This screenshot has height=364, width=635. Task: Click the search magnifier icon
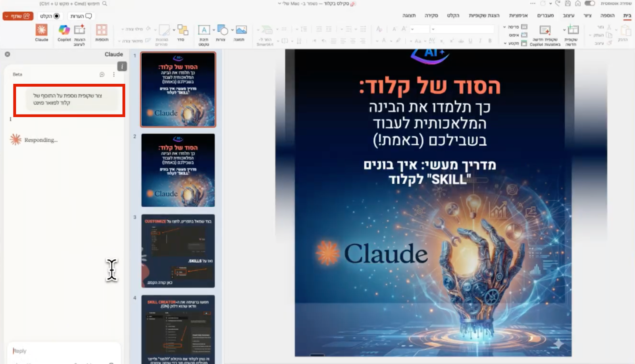pos(105,3)
